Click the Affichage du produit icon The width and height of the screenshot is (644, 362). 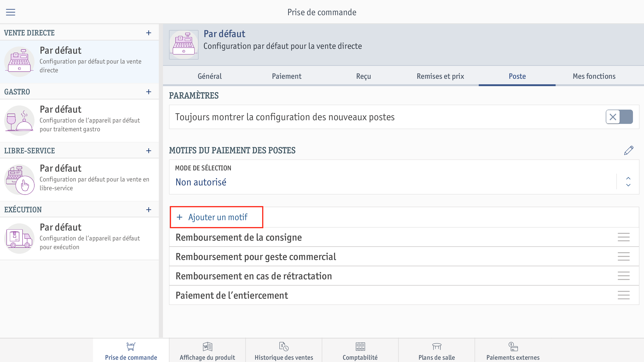coord(208,346)
